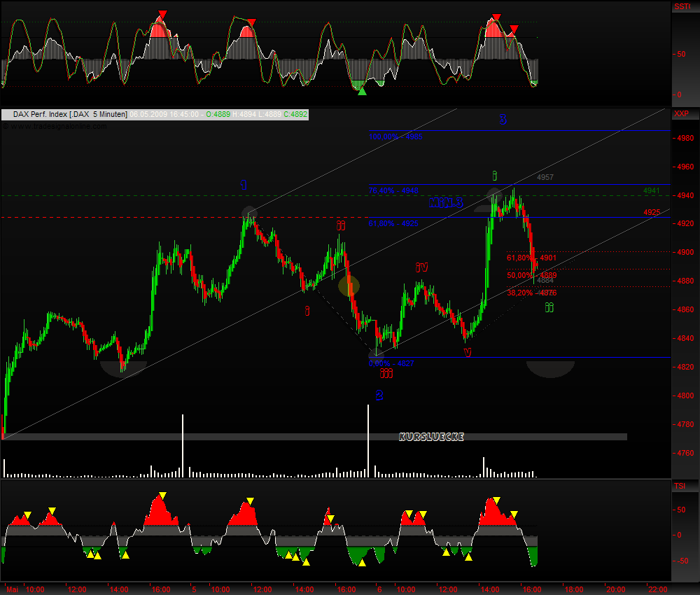Open the SST indicator panel label
700x595 pixels.
coord(682,6)
